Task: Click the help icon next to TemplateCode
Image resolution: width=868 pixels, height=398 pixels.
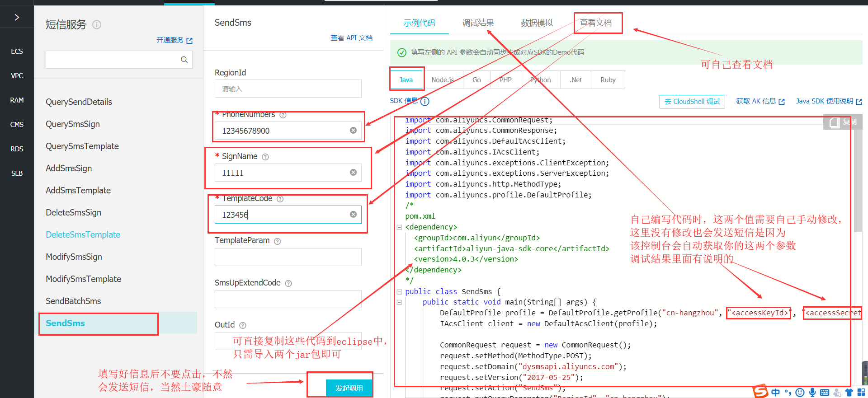Action: tap(280, 199)
